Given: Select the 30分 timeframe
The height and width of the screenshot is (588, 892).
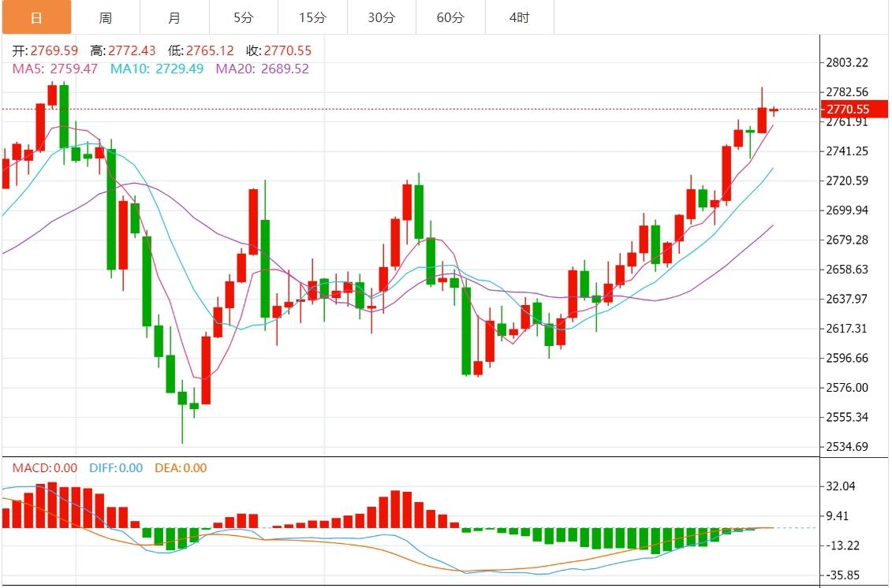Looking at the screenshot, I should point(380,17).
